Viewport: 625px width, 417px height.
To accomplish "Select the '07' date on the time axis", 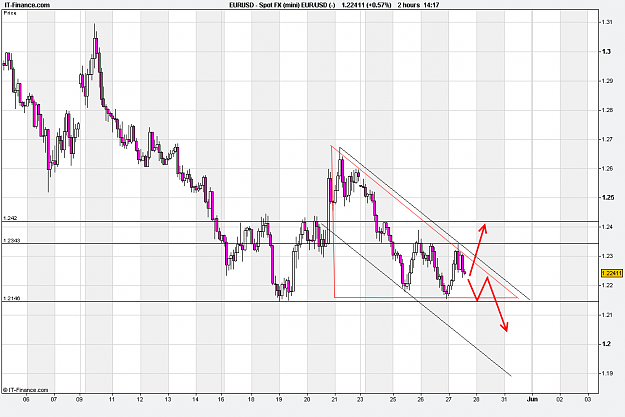I will (54, 399).
